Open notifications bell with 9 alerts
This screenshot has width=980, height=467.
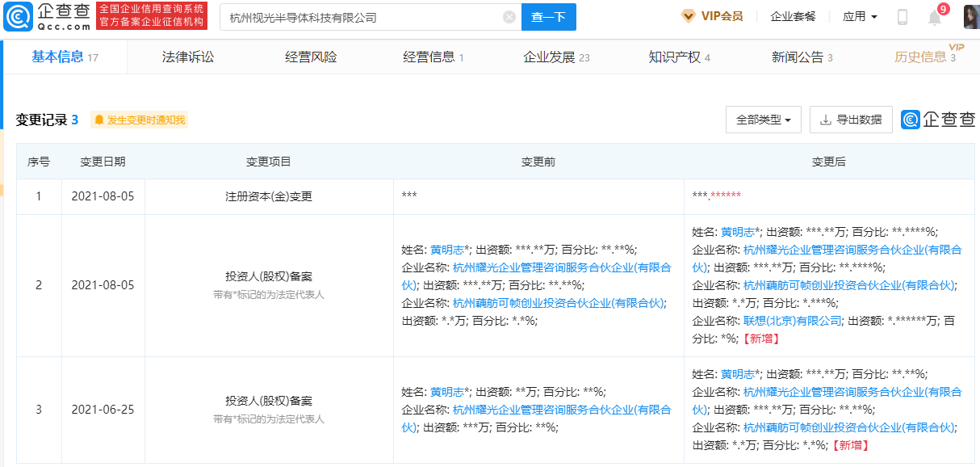tap(935, 17)
